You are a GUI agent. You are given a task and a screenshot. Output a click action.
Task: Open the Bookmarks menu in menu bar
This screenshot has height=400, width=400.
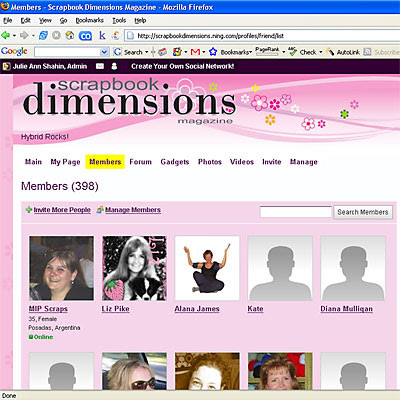point(89,20)
